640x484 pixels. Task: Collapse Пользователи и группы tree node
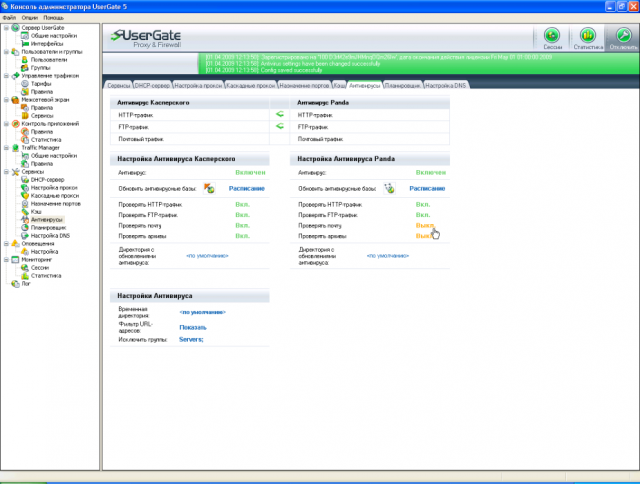tap(6, 52)
